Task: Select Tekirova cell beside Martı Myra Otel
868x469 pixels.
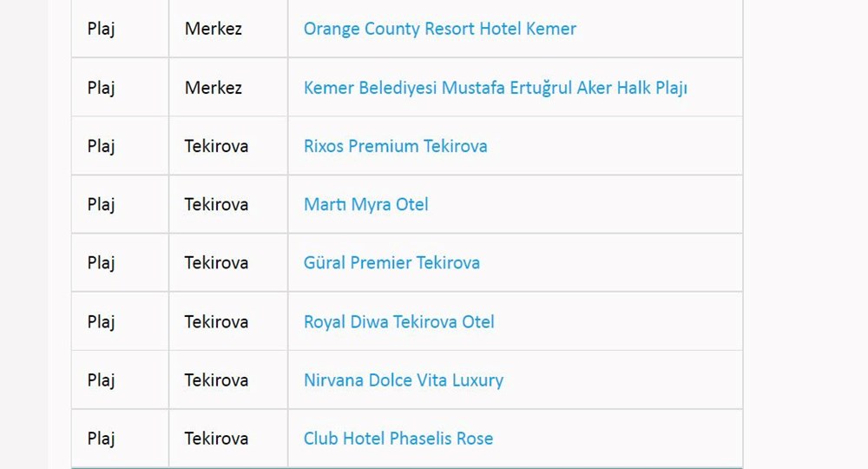Action: click(216, 205)
